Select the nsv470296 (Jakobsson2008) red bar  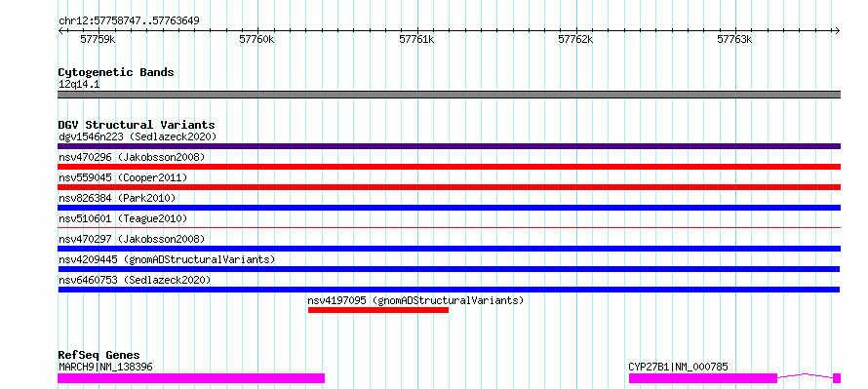tap(449, 167)
